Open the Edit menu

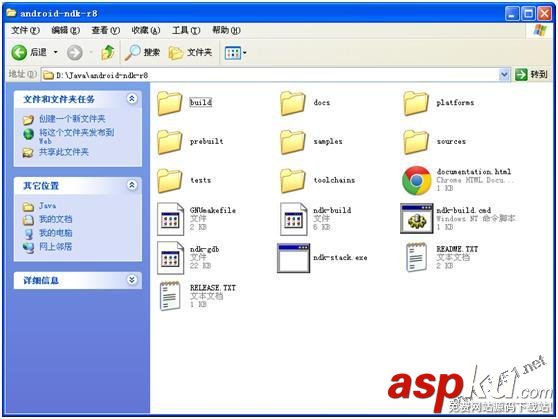tap(65, 30)
